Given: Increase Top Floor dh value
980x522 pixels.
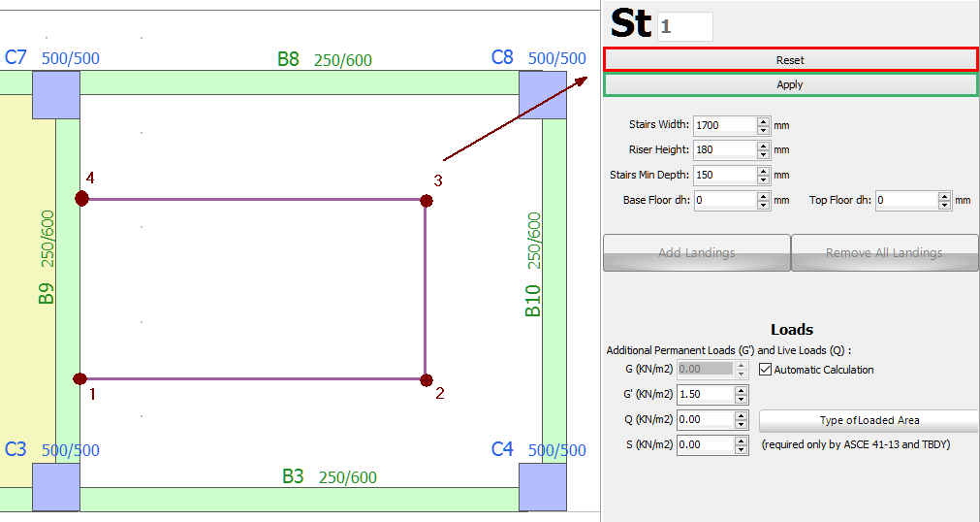Looking at the screenshot, I should (x=945, y=196).
